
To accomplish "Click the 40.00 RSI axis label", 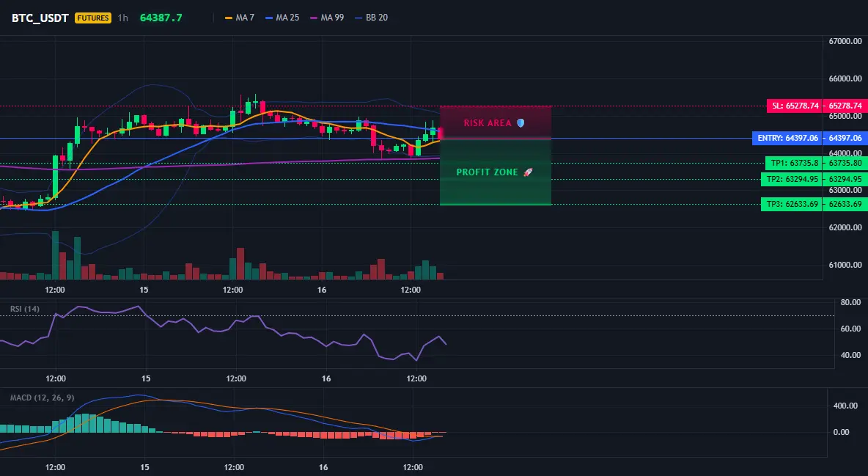I will pyautogui.click(x=850, y=355).
